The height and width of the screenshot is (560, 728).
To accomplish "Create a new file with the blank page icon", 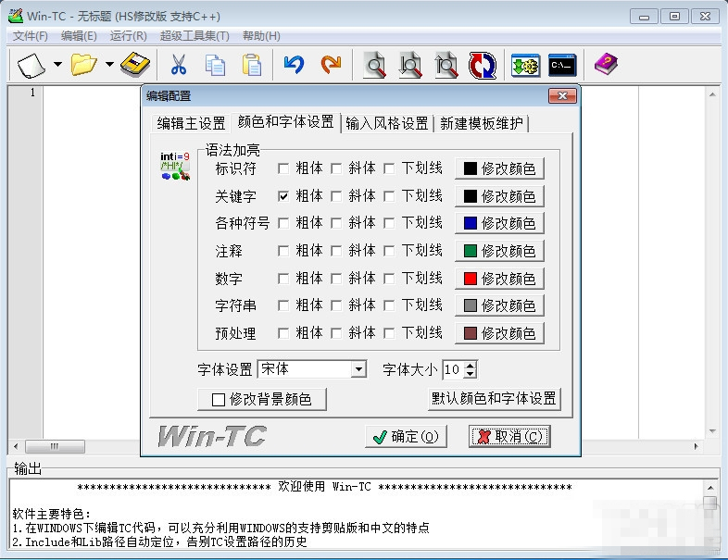I will (x=31, y=65).
